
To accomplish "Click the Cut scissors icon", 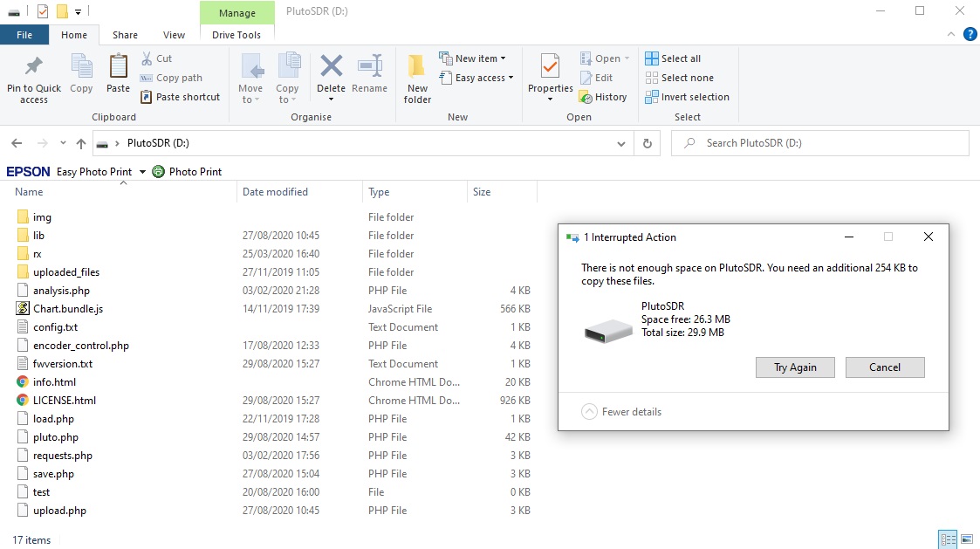I will (x=147, y=58).
